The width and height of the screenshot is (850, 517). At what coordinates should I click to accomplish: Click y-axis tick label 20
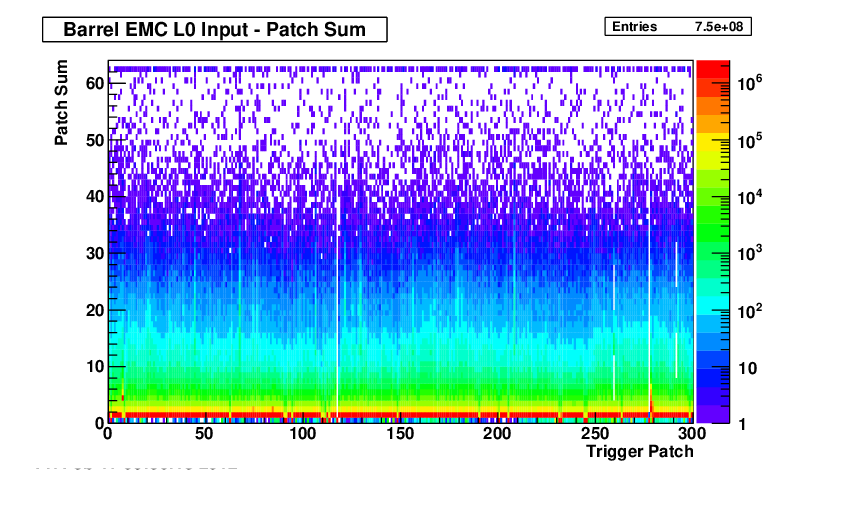pos(95,310)
